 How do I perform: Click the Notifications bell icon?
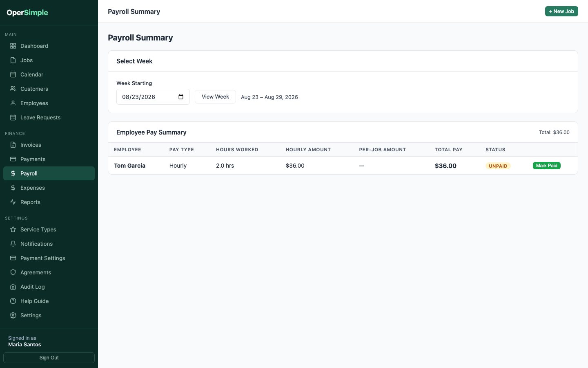coord(13,244)
